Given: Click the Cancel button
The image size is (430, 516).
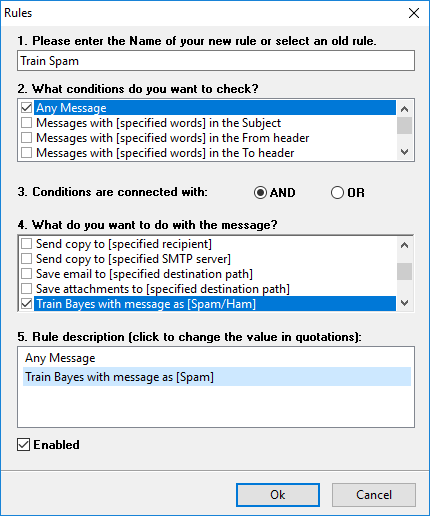Looking at the screenshot, I should click(x=374, y=495).
